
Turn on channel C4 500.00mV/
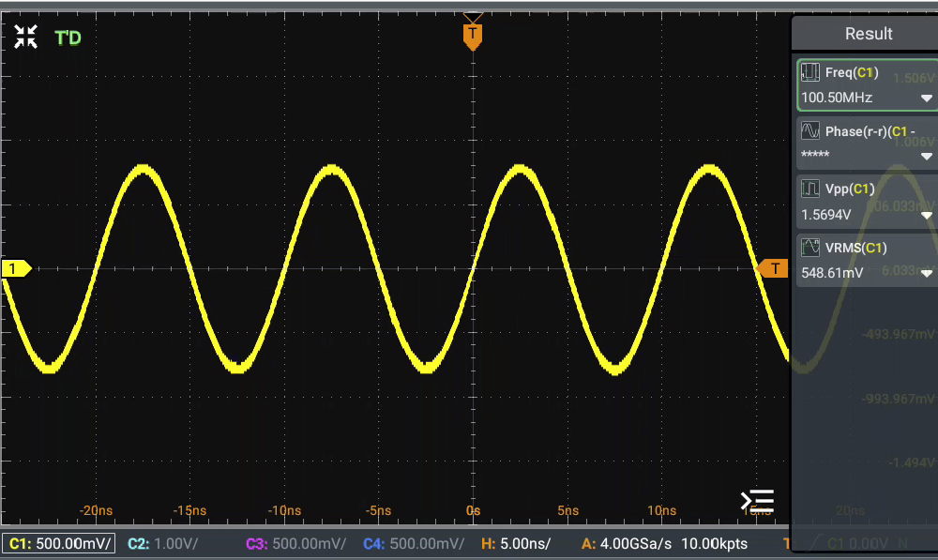pos(414,543)
